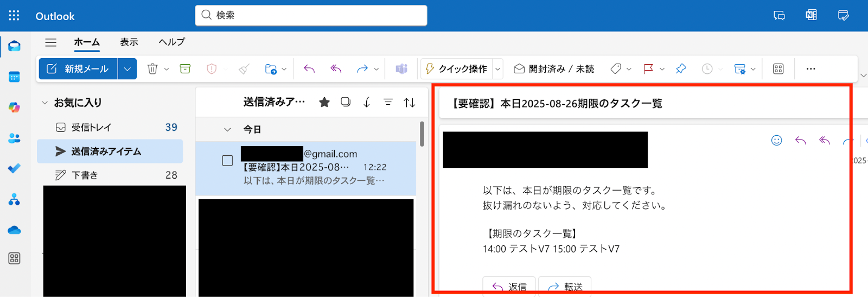
Task: Open the Rules dropdown arrow
Action: click(x=753, y=69)
